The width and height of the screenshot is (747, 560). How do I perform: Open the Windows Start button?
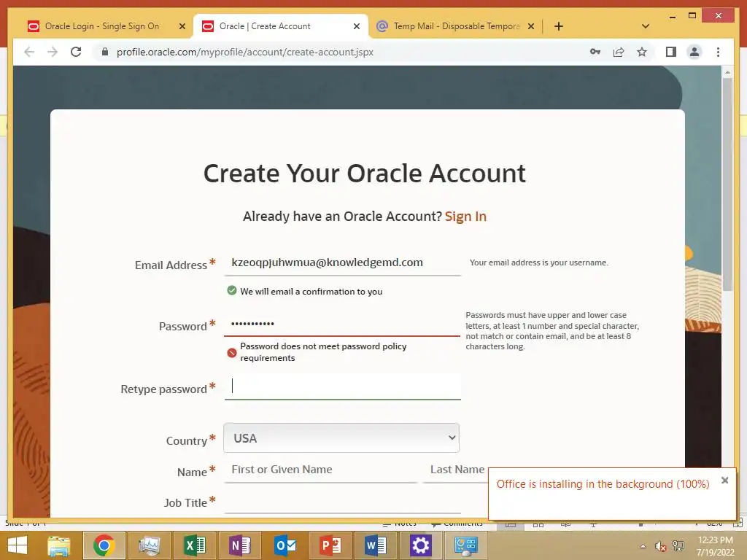18,545
